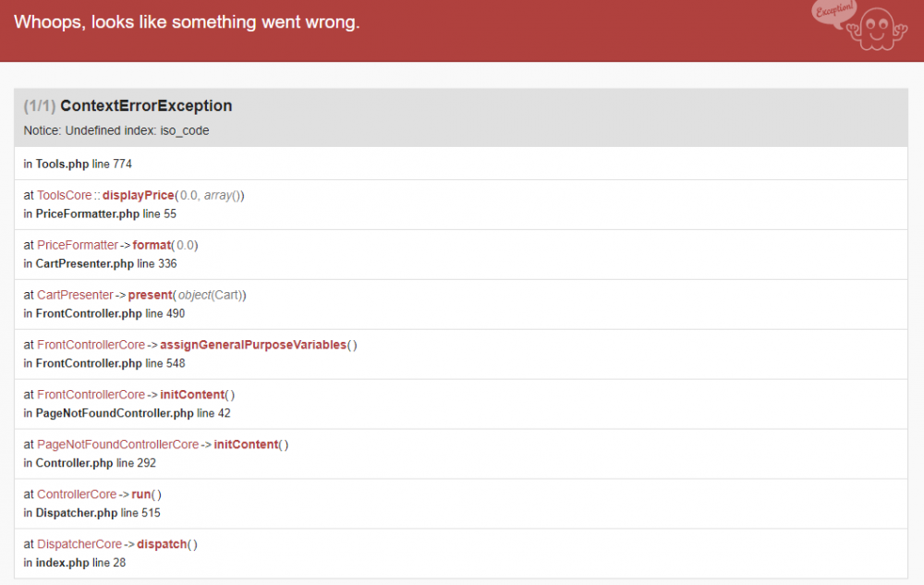Click the Exception ghost icon
This screenshot has height=585, width=924.
pos(860,25)
